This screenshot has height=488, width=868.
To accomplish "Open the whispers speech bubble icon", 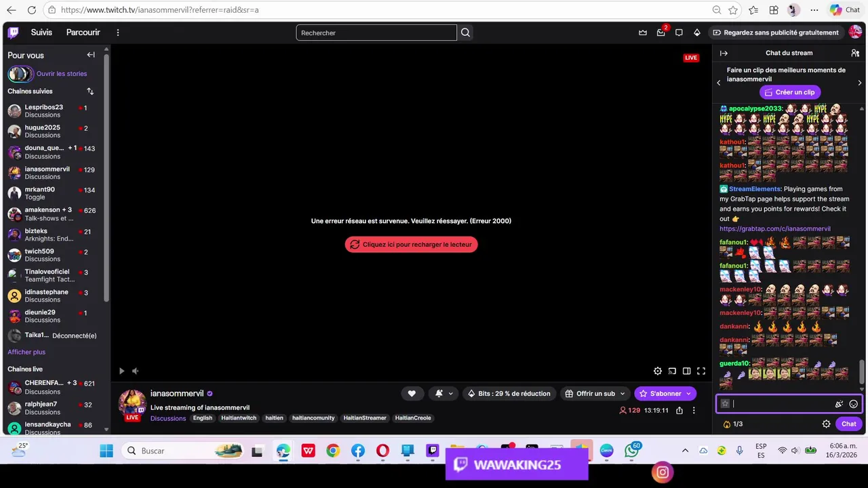I will (x=679, y=33).
